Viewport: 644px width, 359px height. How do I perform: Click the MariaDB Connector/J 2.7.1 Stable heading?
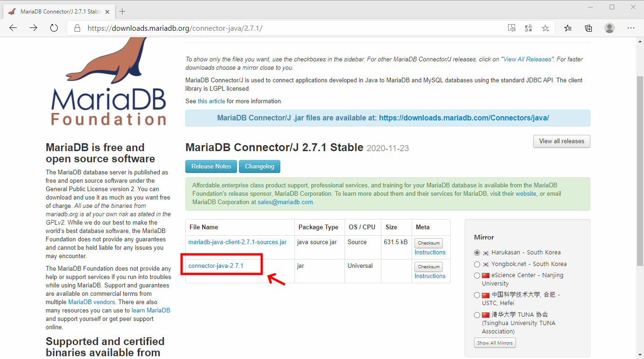click(x=274, y=147)
